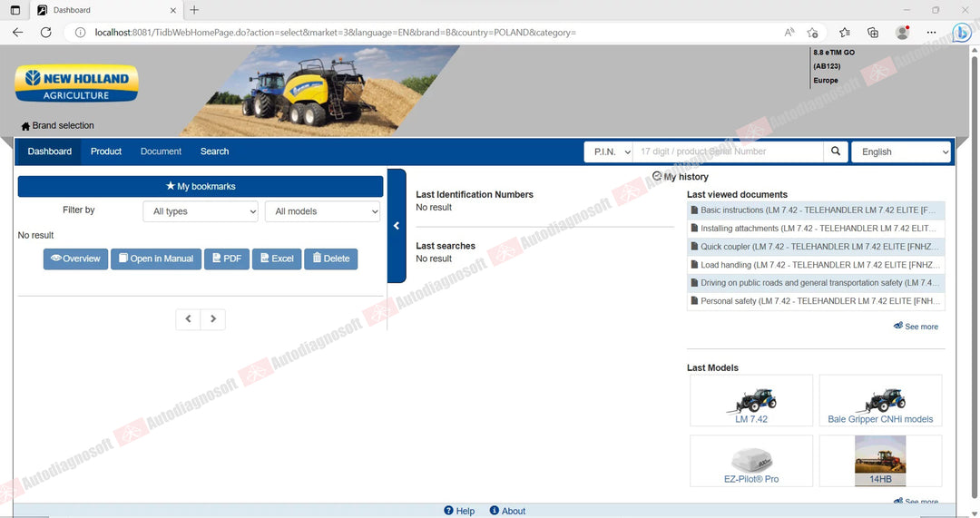Collapse the bookmarks panel with chevron
The height and width of the screenshot is (518, 980).
[x=397, y=226]
